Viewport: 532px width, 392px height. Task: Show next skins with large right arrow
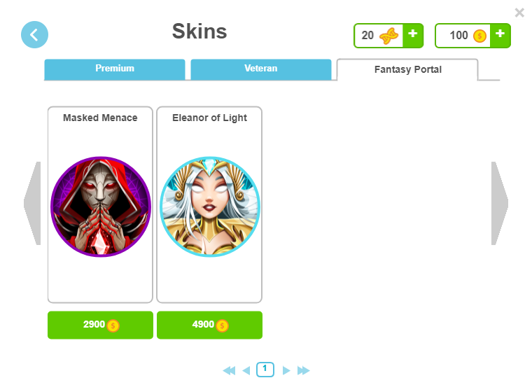(500, 203)
